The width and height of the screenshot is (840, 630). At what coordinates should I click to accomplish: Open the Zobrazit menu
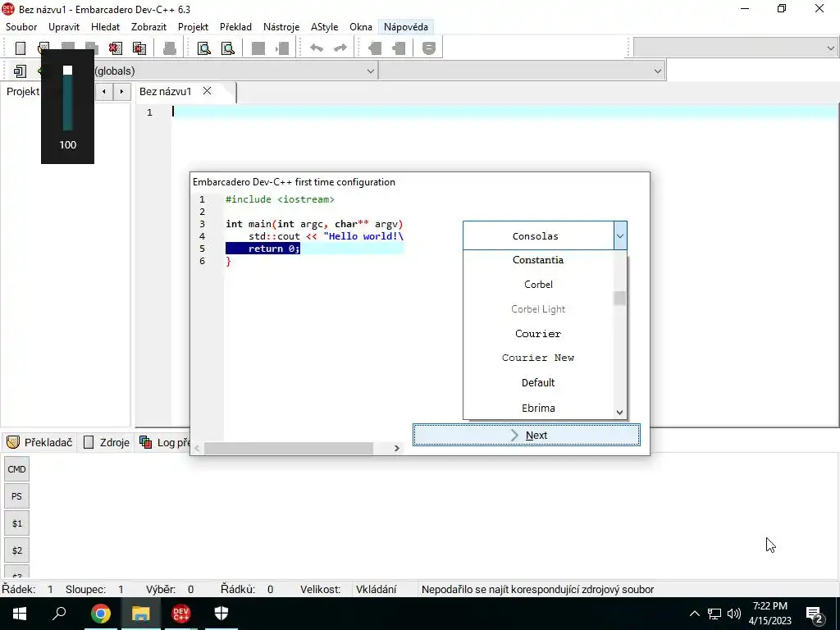click(148, 27)
